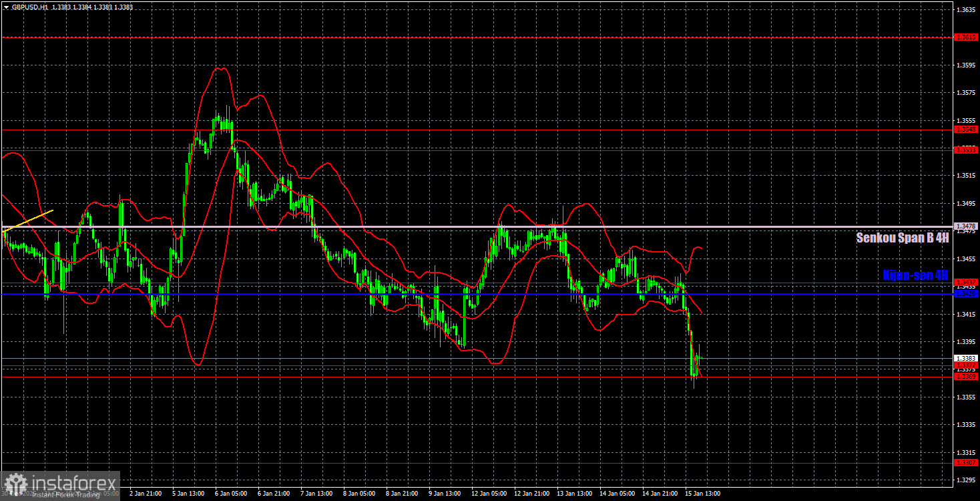Screen dimensions: 980x501
Task: Open the GBPUSD,H1 chart dropdown arrow
Action: (6, 6)
